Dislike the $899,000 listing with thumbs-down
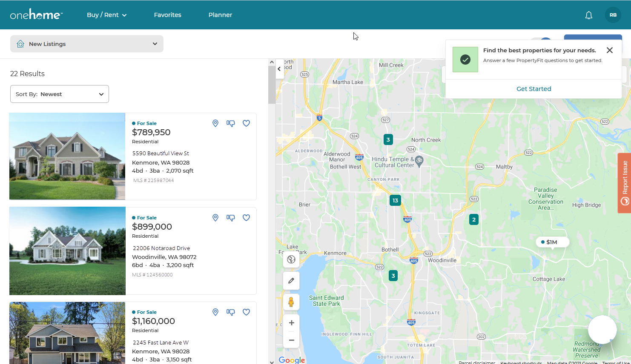Viewport: 631px width, 364px height. point(231,218)
